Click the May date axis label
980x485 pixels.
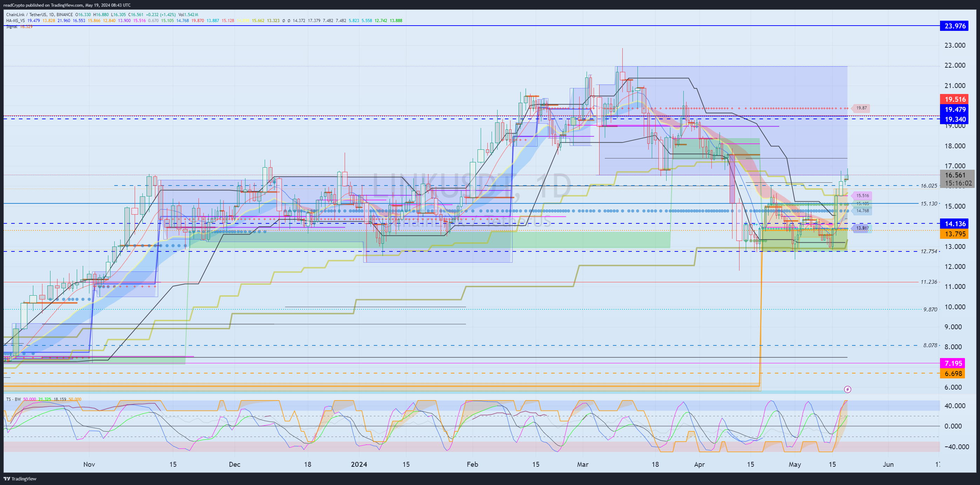(795, 464)
